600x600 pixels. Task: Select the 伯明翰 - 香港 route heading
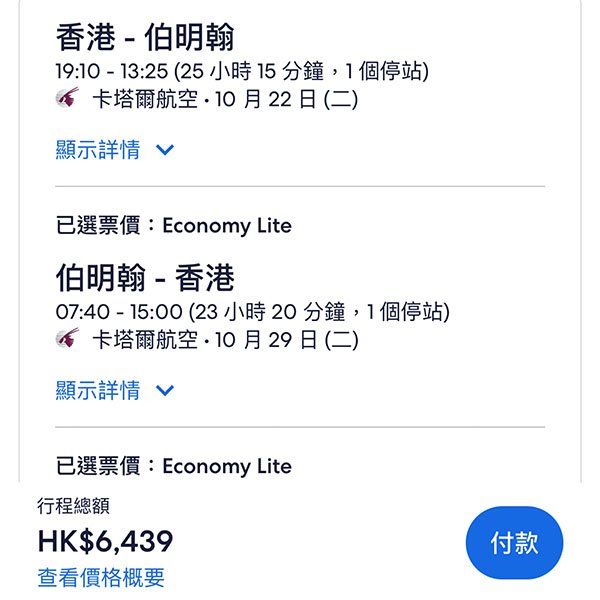tap(145, 278)
